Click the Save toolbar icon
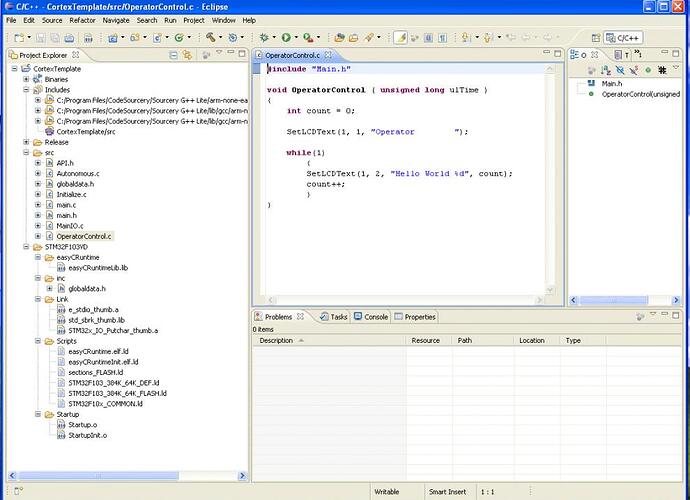The image size is (690, 500). click(40, 38)
